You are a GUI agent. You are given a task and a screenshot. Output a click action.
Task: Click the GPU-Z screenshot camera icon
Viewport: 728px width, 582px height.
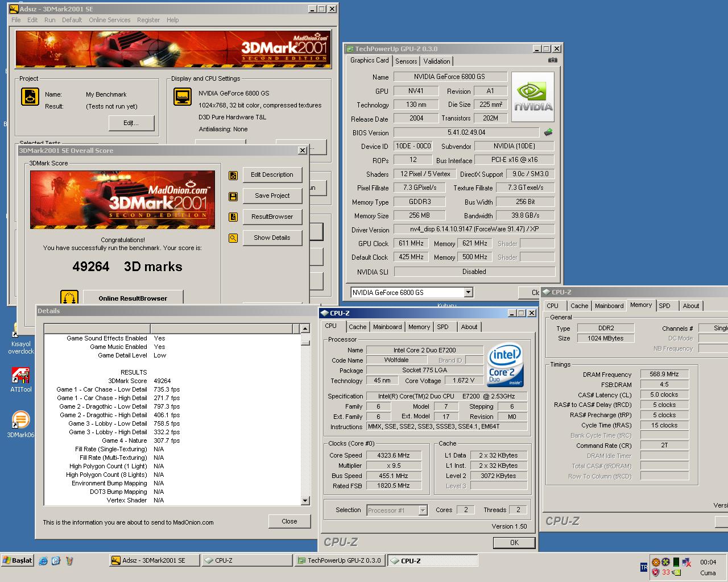pyautogui.click(x=552, y=60)
